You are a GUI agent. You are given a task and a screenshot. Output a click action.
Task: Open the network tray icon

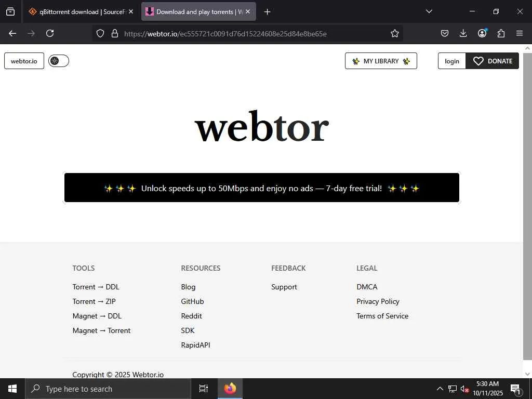[x=453, y=389]
